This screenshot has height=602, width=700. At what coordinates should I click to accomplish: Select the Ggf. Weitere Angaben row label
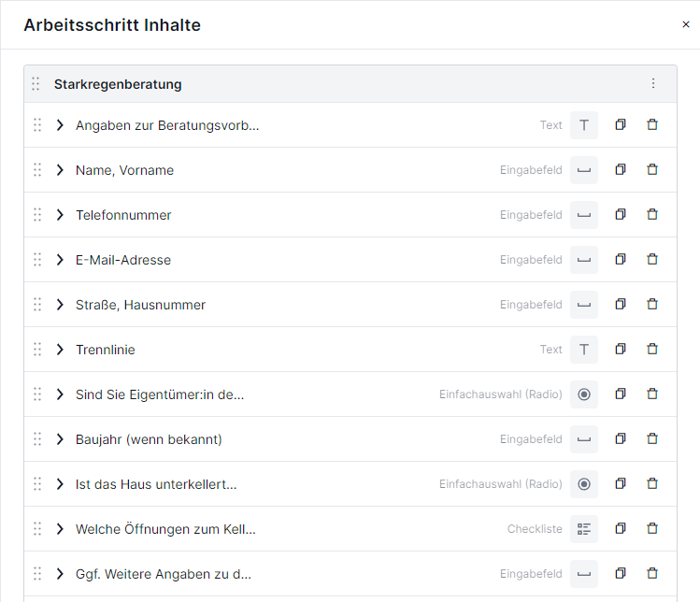pos(164,574)
